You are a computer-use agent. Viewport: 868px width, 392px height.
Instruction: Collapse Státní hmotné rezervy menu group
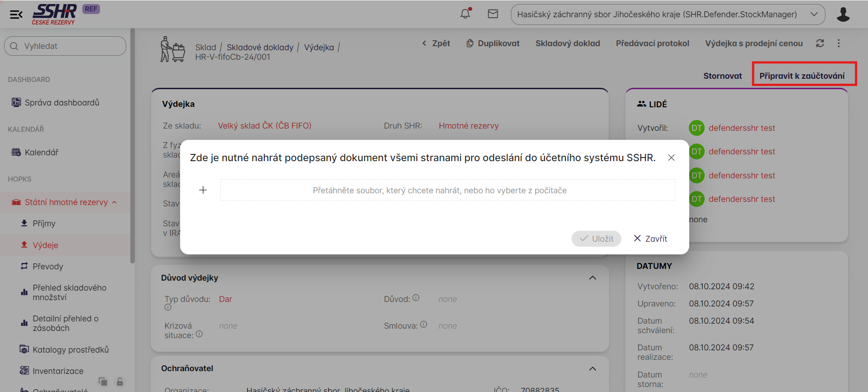pos(114,202)
